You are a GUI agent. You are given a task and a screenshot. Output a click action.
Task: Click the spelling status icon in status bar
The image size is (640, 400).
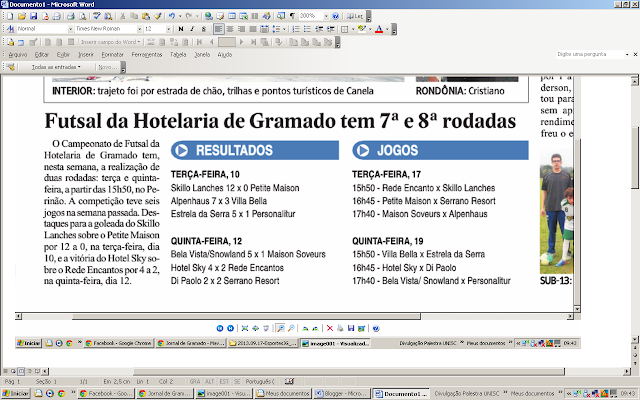289,381
